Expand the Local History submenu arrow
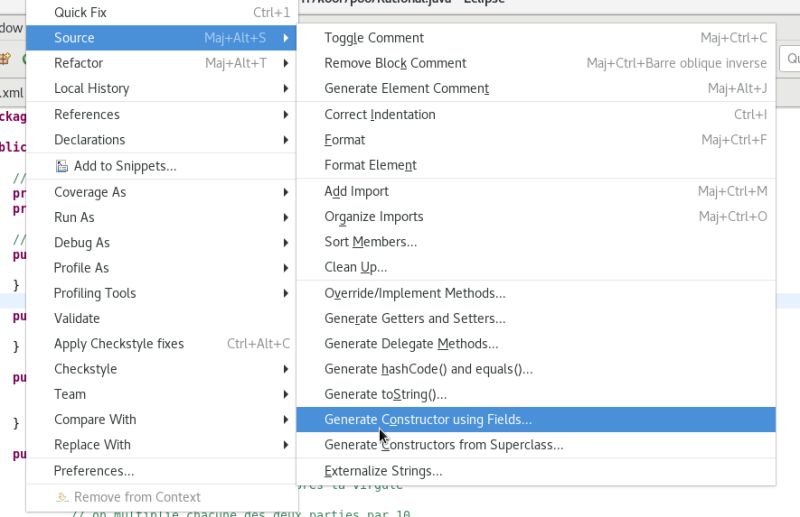This screenshot has height=517, width=800. [x=286, y=89]
